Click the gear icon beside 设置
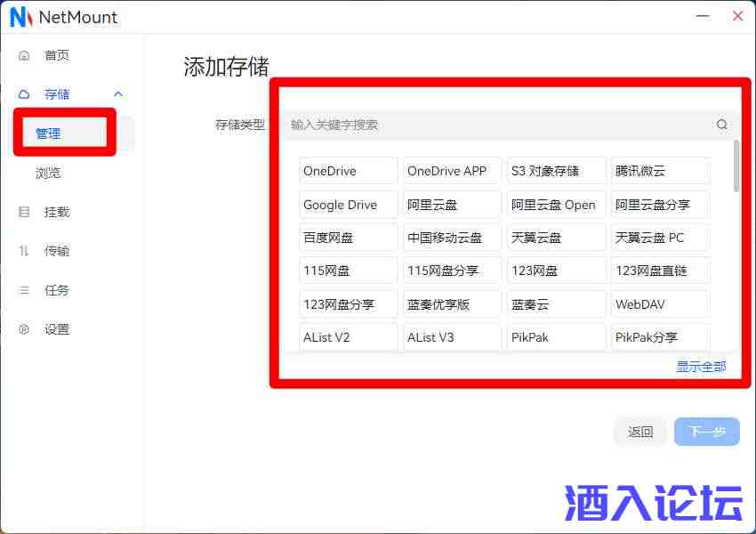Screen dimensions: 756x534 coord(24,329)
